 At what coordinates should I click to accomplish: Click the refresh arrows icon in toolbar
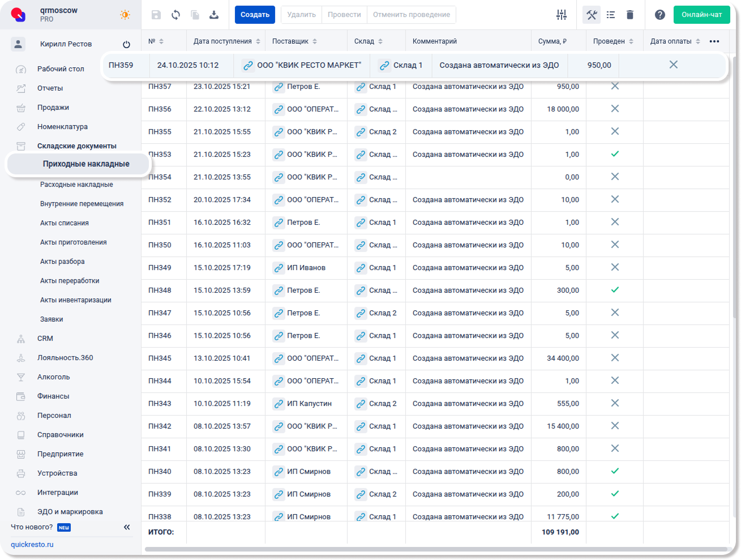pyautogui.click(x=175, y=15)
